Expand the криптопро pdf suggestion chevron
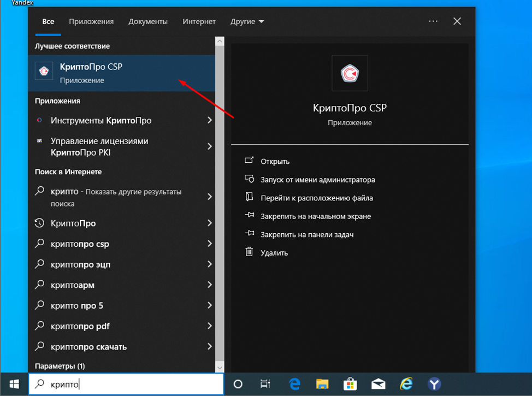Image resolution: width=532 pixels, height=396 pixels. pos(210,326)
